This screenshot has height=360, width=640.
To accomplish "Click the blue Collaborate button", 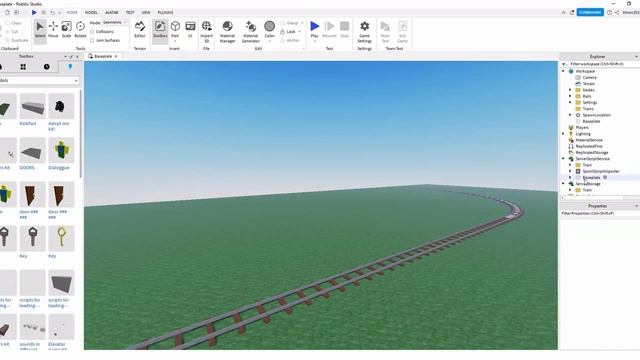I will click(590, 12).
